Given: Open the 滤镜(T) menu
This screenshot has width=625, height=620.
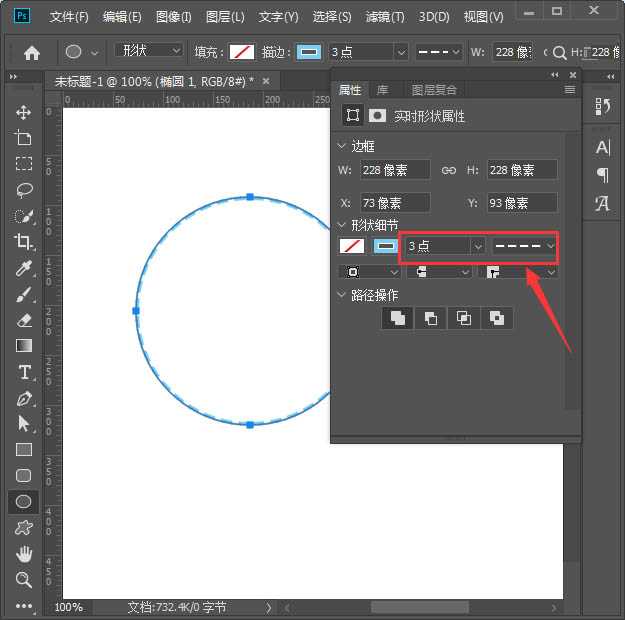Looking at the screenshot, I should coord(385,17).
